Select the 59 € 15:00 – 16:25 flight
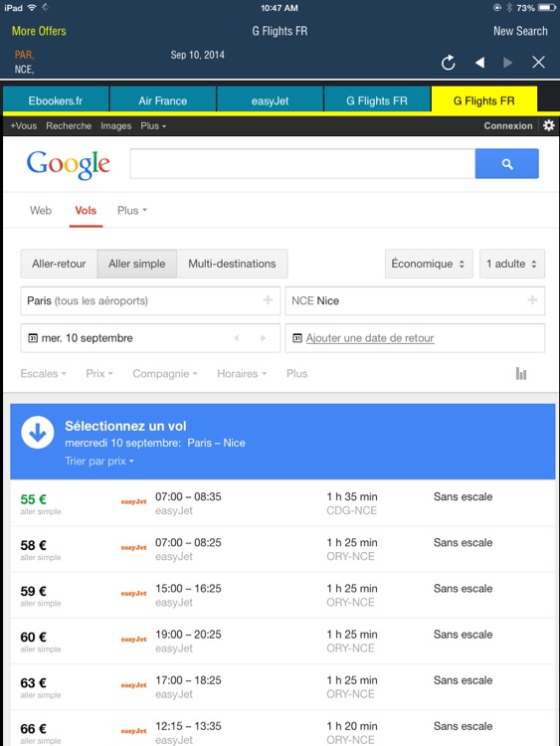This screenshot has width=560, height=746. tap(282, 595)
